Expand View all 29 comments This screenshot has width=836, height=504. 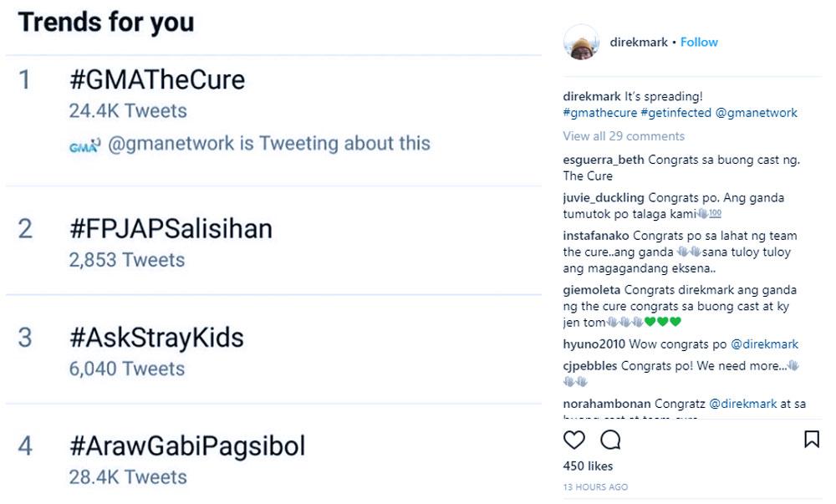click(624, 136)
